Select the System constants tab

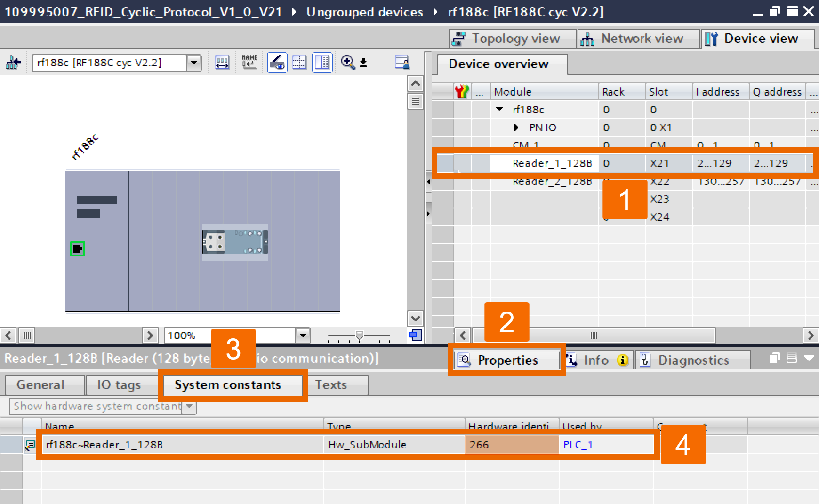point(233,385)
